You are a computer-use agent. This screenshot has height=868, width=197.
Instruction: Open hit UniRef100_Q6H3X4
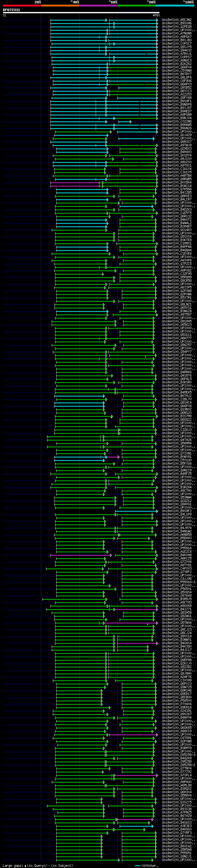[x=177, y=792]
